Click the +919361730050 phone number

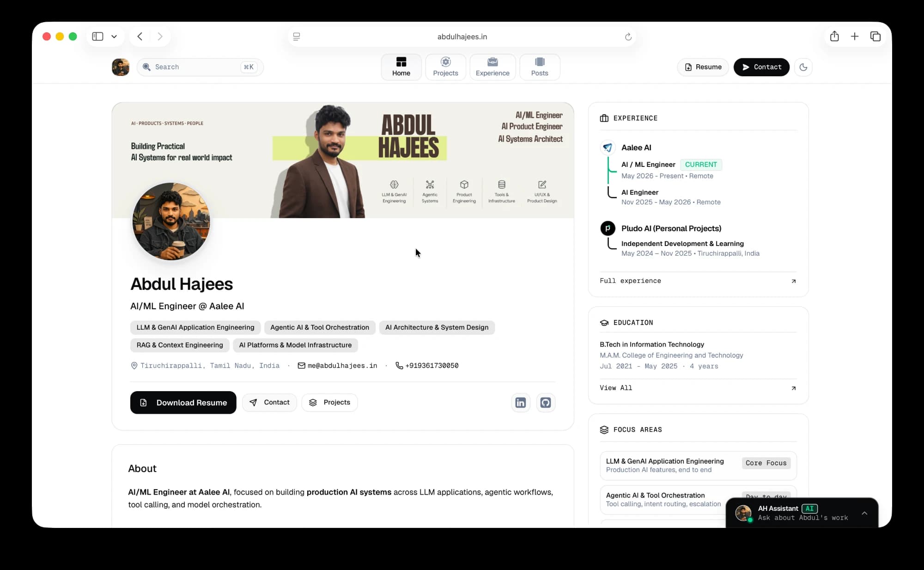tap(427, 366)
